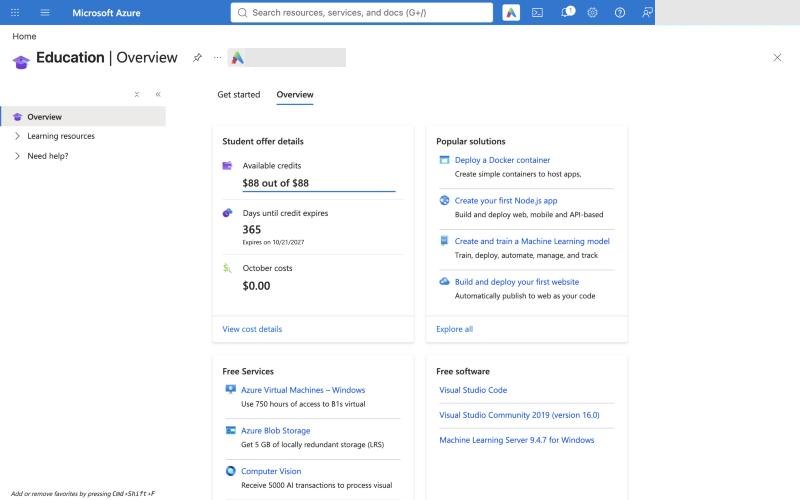Click the credits progress bar
Screen dimensions: 800x500
319,191
